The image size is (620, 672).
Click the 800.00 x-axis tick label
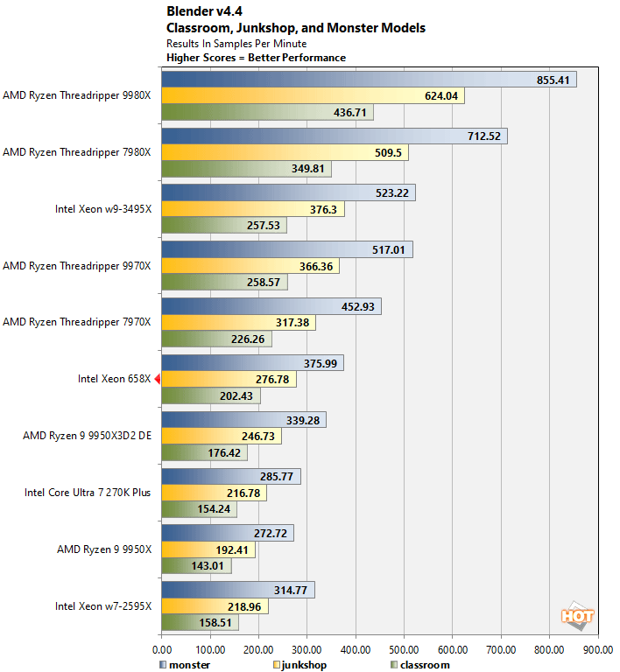tap(549, 650)
